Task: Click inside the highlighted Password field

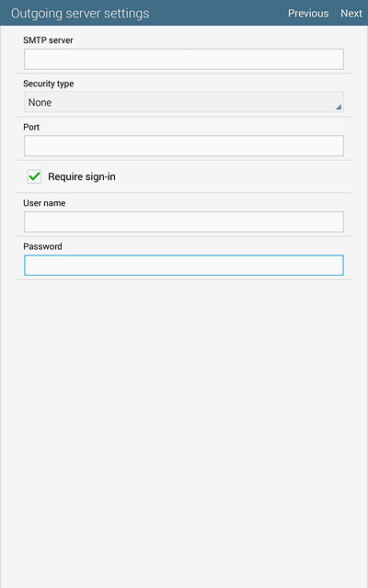Action: [x=184, y=266]
